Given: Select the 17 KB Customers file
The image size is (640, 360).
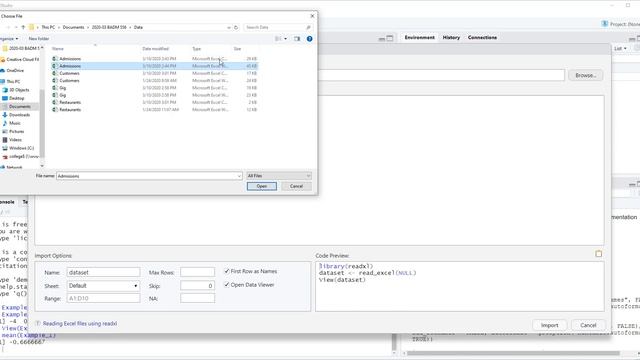Looking at the screenshot, I should [x=154, y=73].
